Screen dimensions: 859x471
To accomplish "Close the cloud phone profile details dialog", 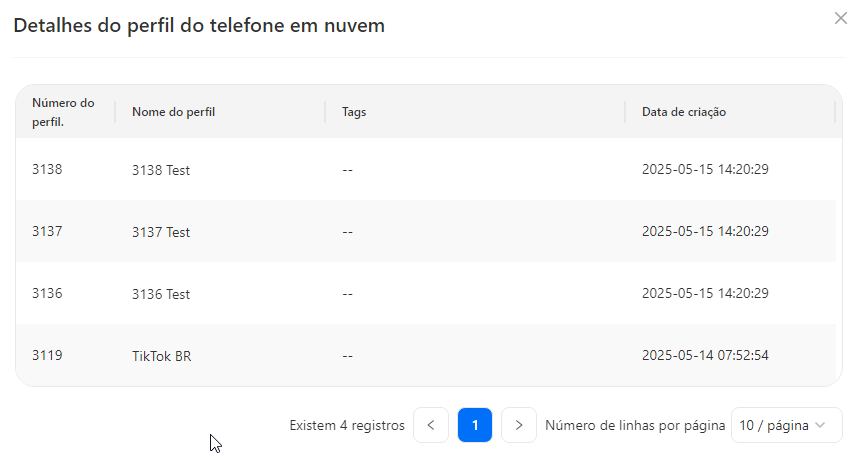I will tap(840, 18).
